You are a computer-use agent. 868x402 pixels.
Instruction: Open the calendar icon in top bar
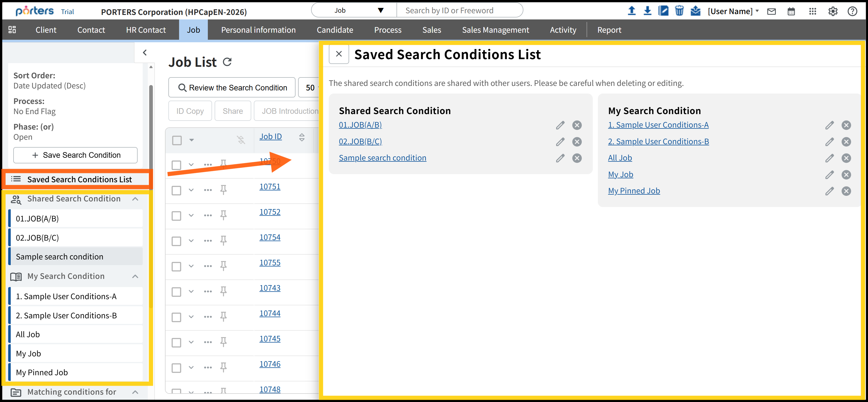pos(791,12)
